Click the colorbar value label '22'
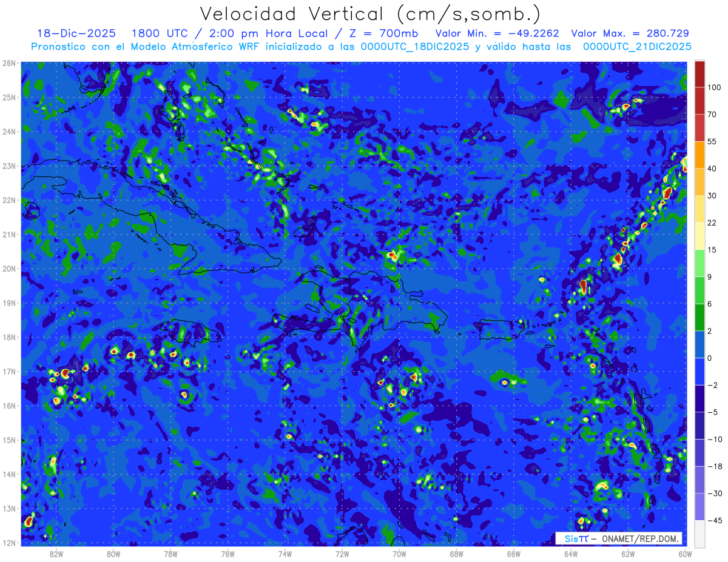This screenshot has height=562, width=728. pyautogui.click(x=712, y=222)
